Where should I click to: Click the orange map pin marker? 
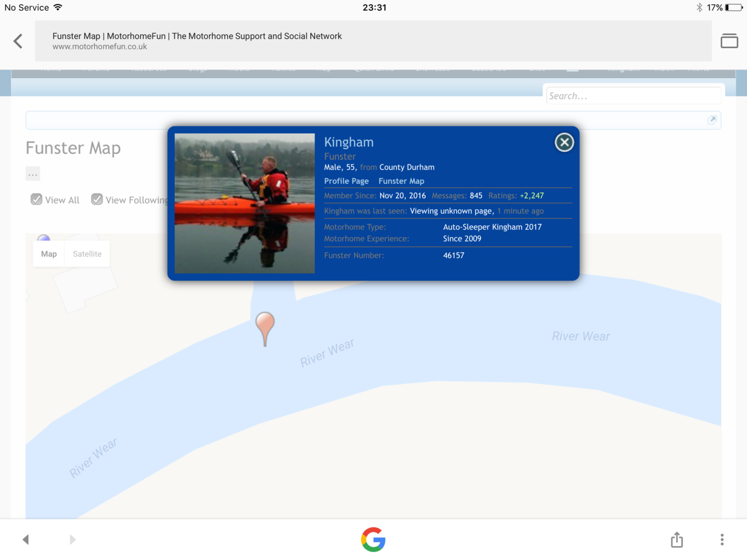pos(265,329)
